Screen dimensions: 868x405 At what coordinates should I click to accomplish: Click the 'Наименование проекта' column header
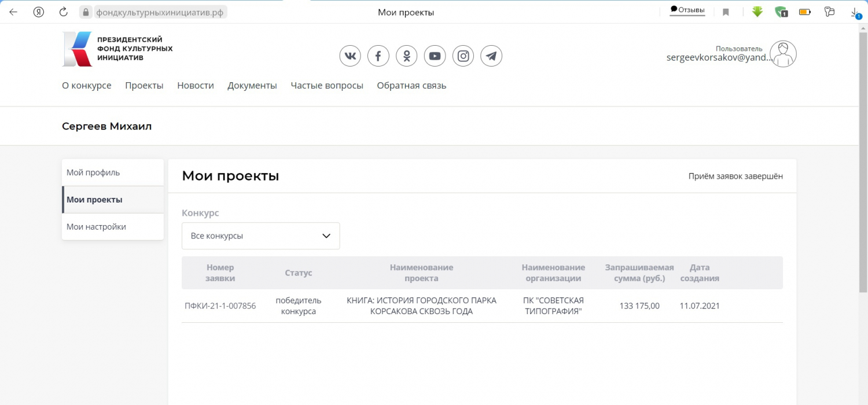click(x=421, y=273)
